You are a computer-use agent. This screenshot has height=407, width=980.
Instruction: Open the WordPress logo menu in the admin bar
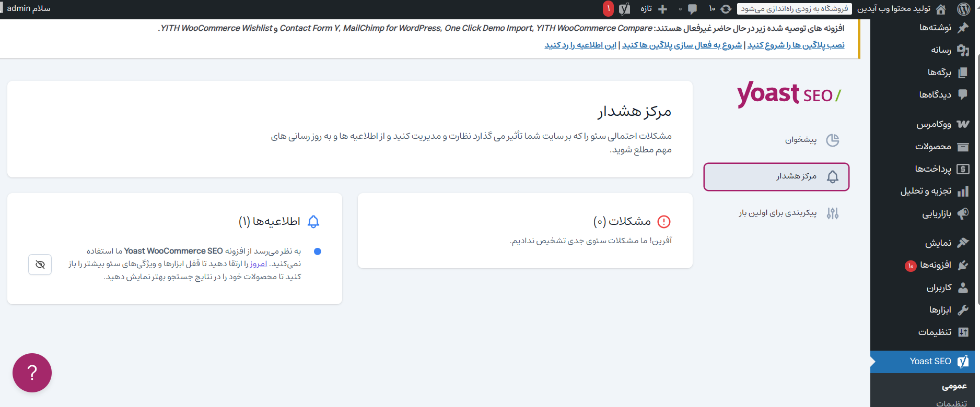pos(964,9)
